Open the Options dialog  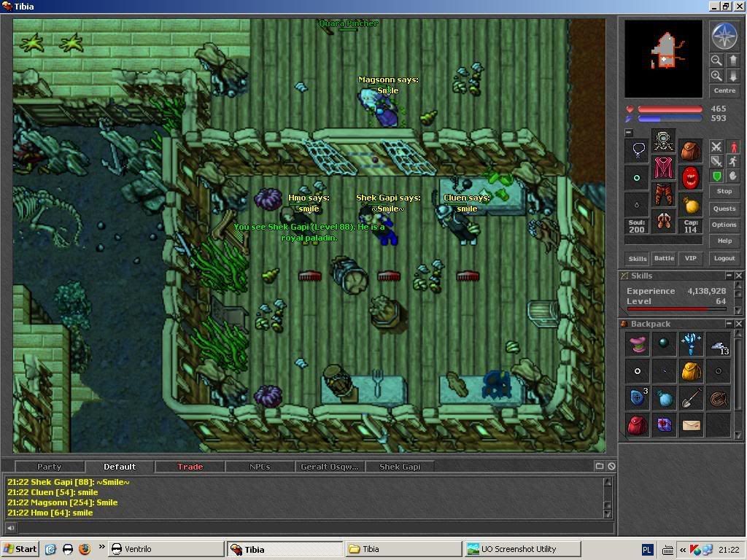[724, 225]
